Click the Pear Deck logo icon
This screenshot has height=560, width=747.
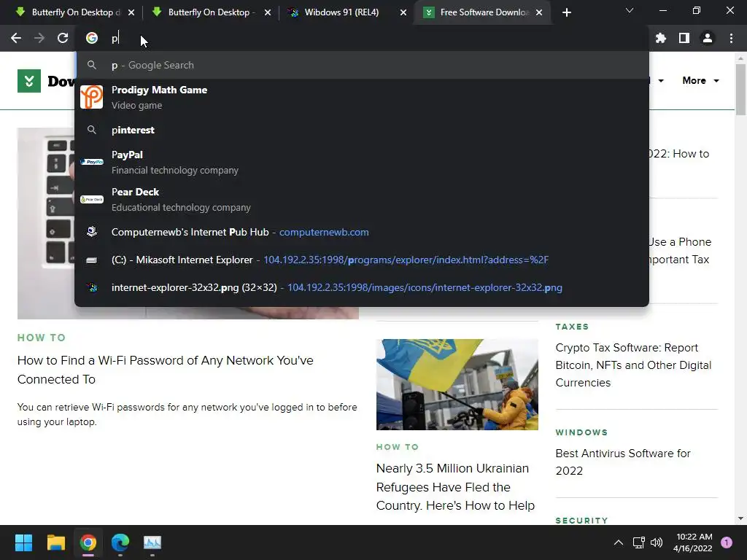pos(91,200)
